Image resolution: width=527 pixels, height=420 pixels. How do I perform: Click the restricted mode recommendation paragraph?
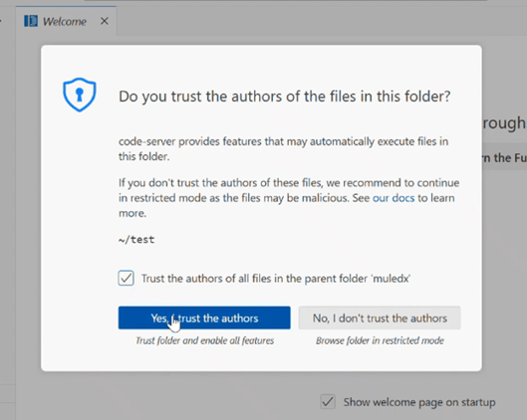point(289,198)
